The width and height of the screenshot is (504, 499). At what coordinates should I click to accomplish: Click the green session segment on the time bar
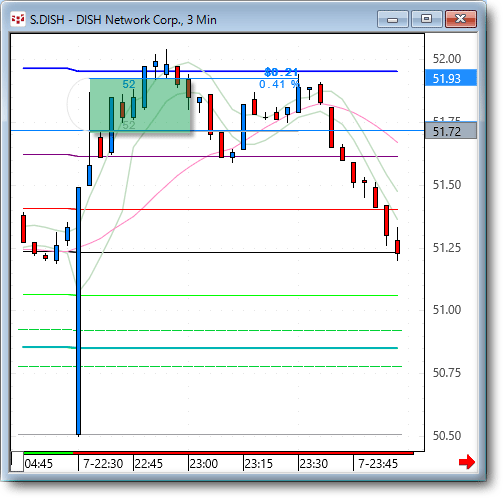48,453
